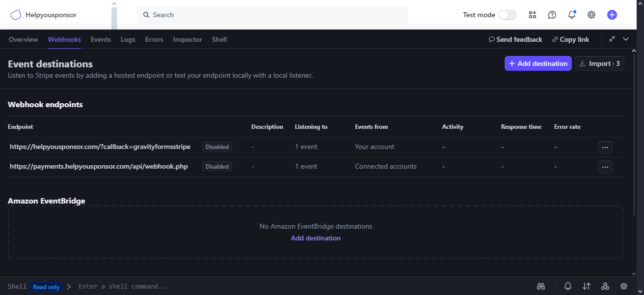Click the up-down arrows icon in shell bar
Viewport: 644px width, 295px height.
[587, 286]
